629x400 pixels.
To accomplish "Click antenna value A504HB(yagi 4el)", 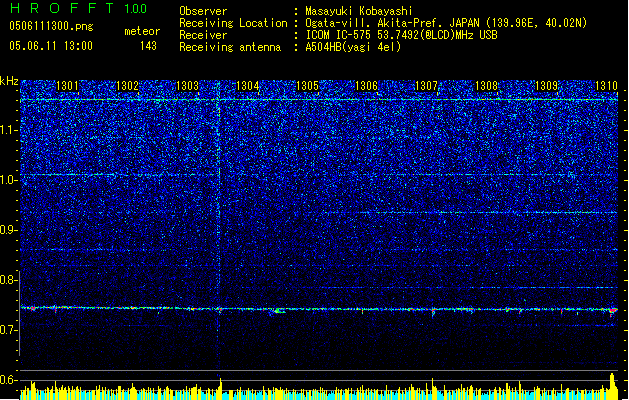I will (x=353, y=47).
